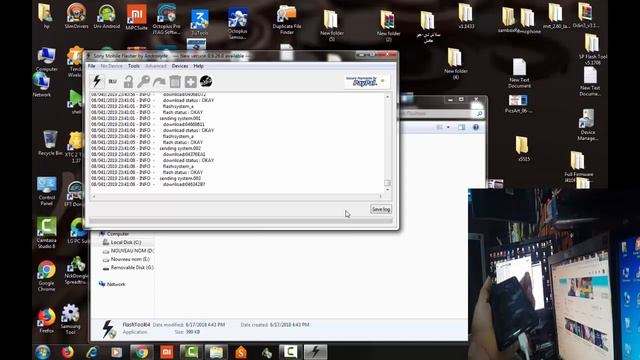Select the Device Manager desktop shortcut
640x360 pixels.
point(588,125)
